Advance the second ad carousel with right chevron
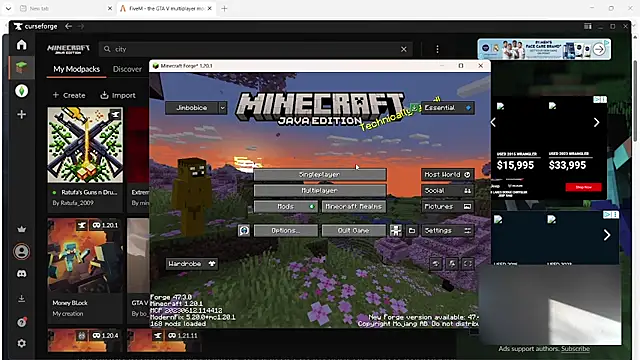Screen dimensions: 640x360 tap(607, 235)
